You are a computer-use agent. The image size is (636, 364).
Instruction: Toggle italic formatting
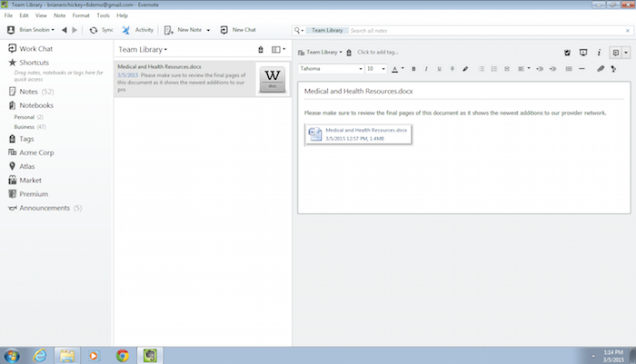(426, 69)
